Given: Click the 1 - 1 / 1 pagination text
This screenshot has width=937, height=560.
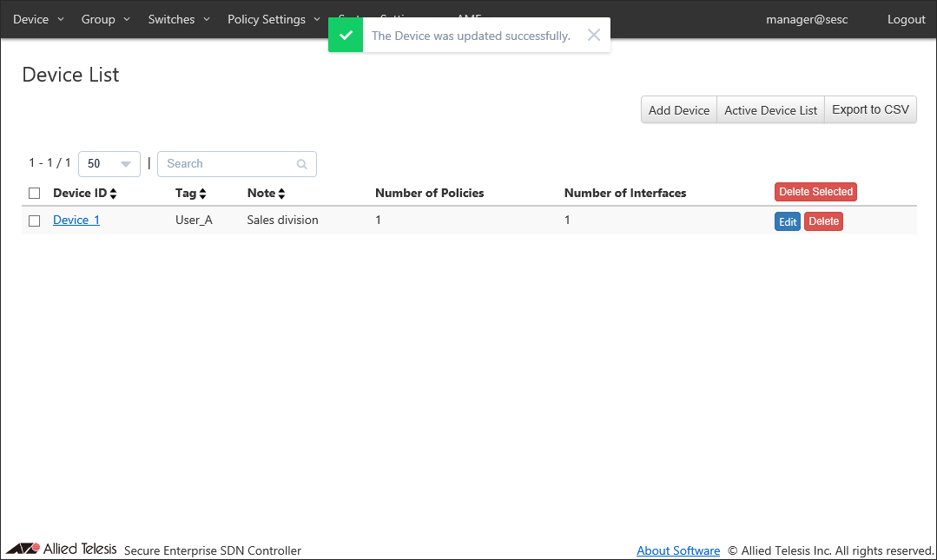Looking at the screenshot, I should coord(49,162).
